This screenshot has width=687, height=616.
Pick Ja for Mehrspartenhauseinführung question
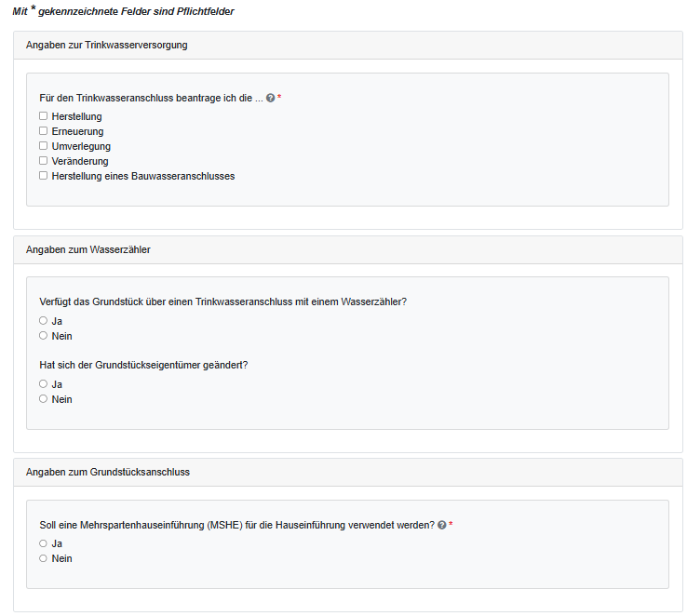(43, 543)
